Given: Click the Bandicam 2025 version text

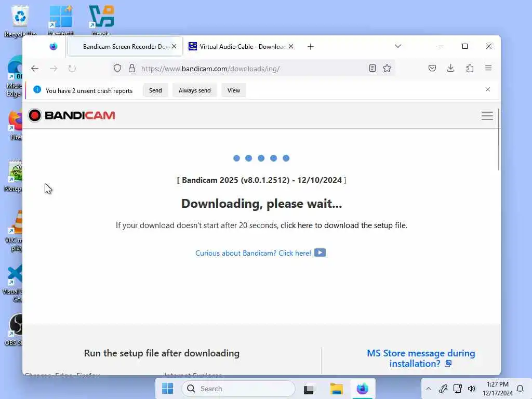Looking at the screenshot, I should tap(262, 180).
